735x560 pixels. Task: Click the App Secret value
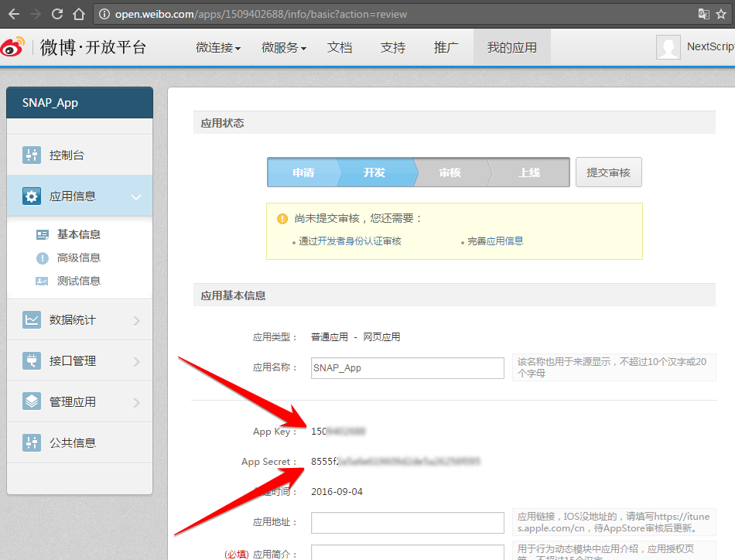coord(395,462)
